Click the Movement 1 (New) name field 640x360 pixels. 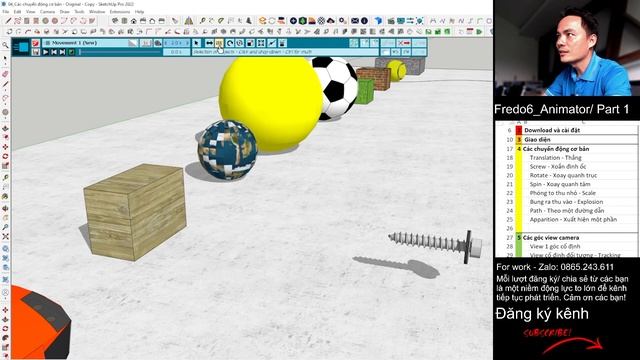point(85,43)
